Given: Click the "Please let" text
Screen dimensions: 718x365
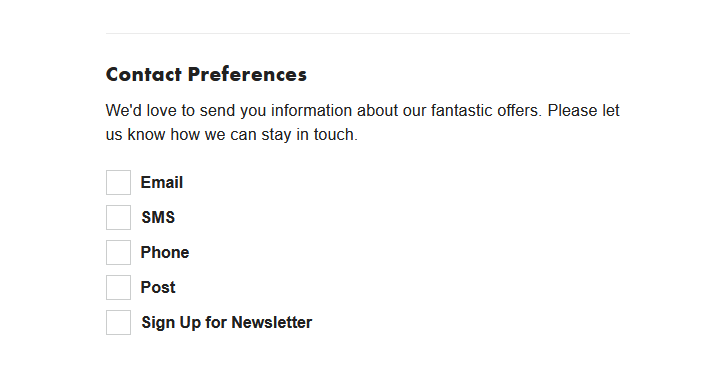Looking at the screenshot, I should [583, 111].
